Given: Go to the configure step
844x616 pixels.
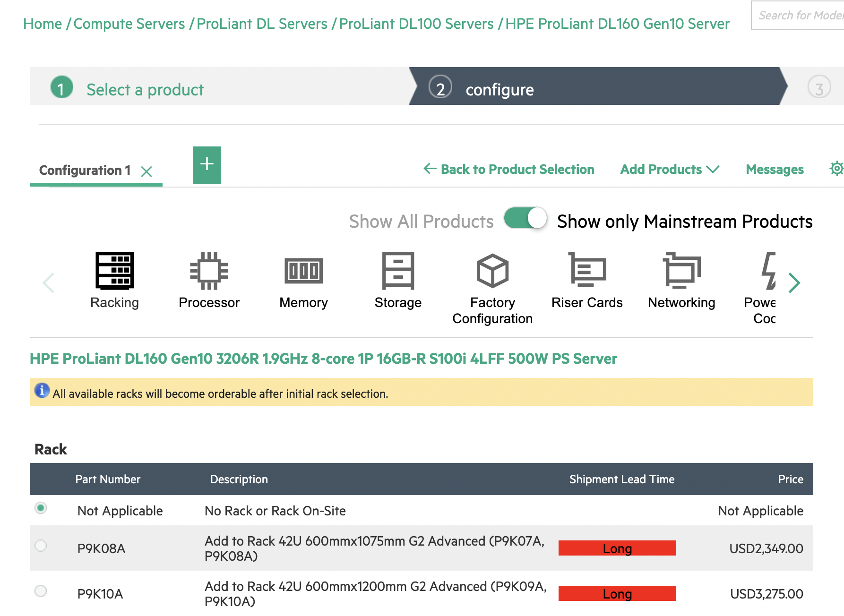Looking at the screenshot, I should click(500, 90).
